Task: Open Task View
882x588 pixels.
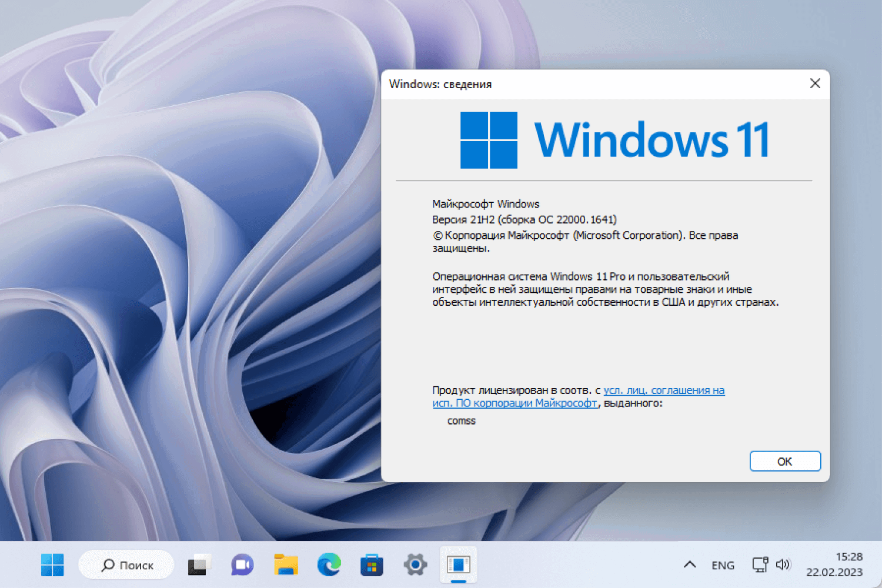Action: 199,565
